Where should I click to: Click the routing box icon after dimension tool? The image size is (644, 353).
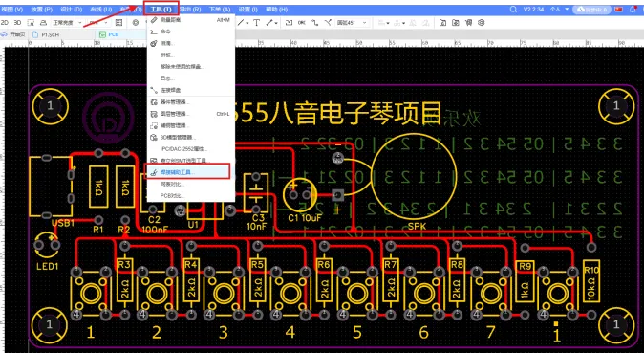click(x=290, y=23)
